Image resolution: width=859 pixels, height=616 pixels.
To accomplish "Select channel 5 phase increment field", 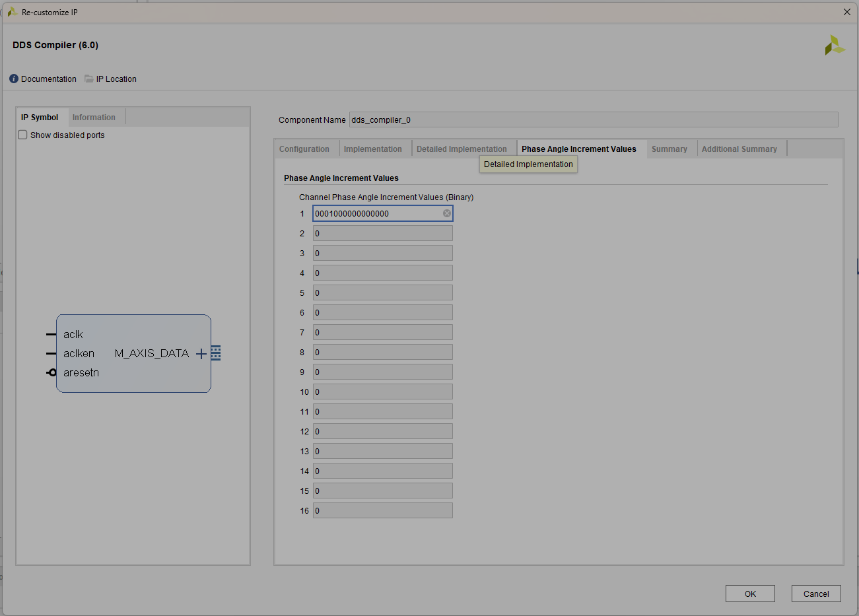I will (x=383, y=292).
